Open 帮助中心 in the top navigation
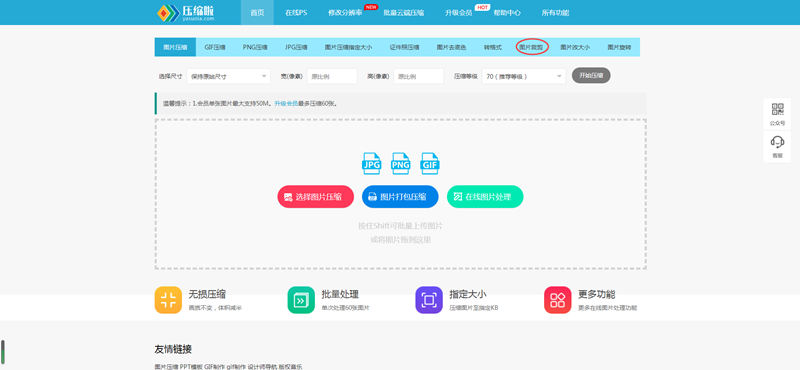The width and height of the screenshot is (800, 370). click(x=507, y=13)
